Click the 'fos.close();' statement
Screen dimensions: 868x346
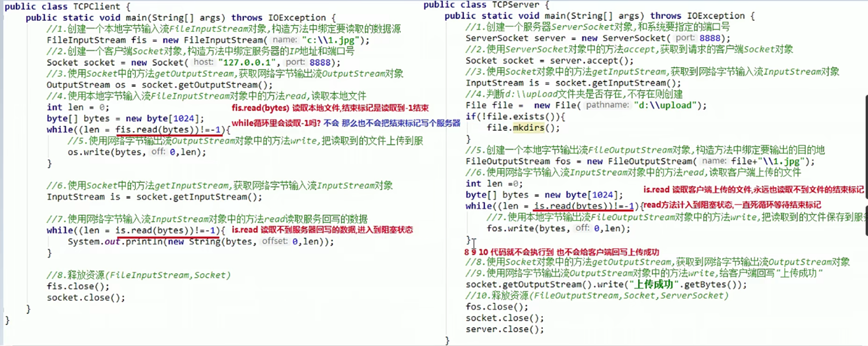coord(497,307)
